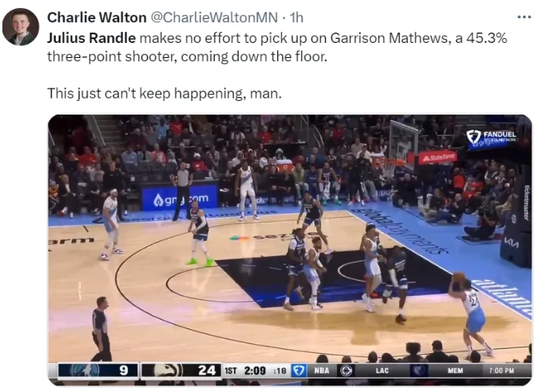542x392 pixels.
Task: Click the State Farm backboard sign
Action: [438, 157]
